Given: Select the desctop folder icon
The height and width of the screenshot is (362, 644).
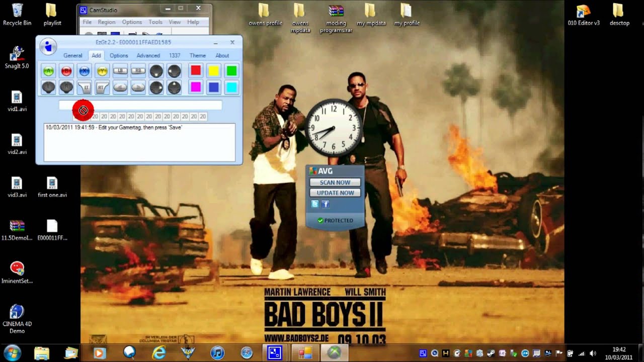Looking at the screenshot, I should [x=619, y=15].
